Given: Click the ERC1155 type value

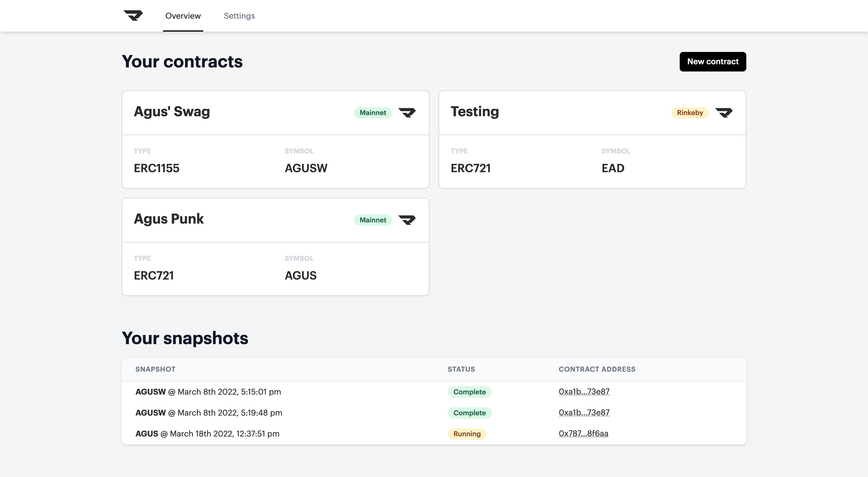Looking at the screenshot, I should coord(157,168).
